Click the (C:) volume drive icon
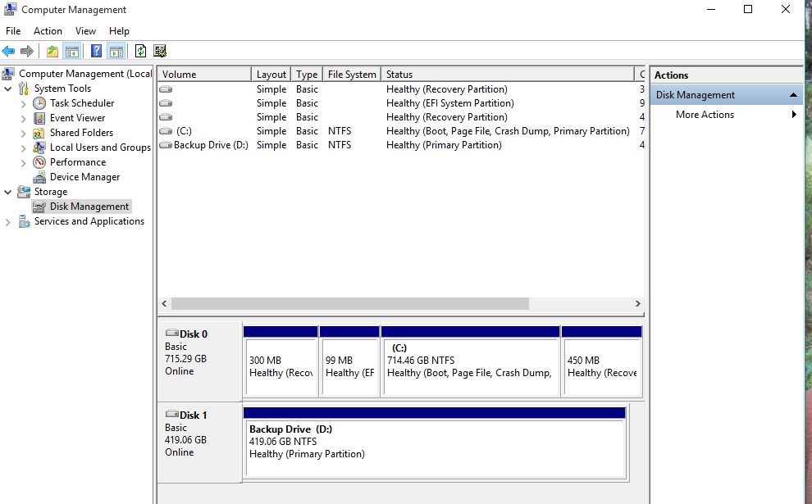Screen dimensions: 812x504 pos(166,131)
